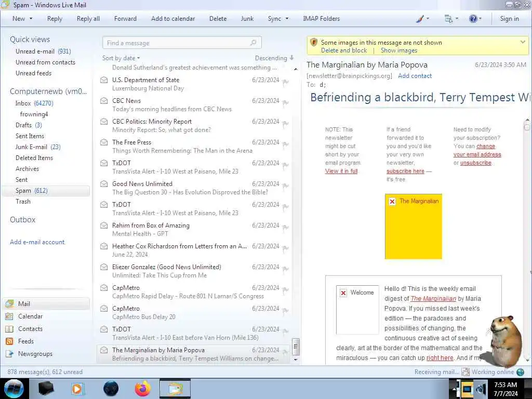Viewport: 532px width, 399px height.
Task: Click the message list scrollbar thumb
Action: 296,347
